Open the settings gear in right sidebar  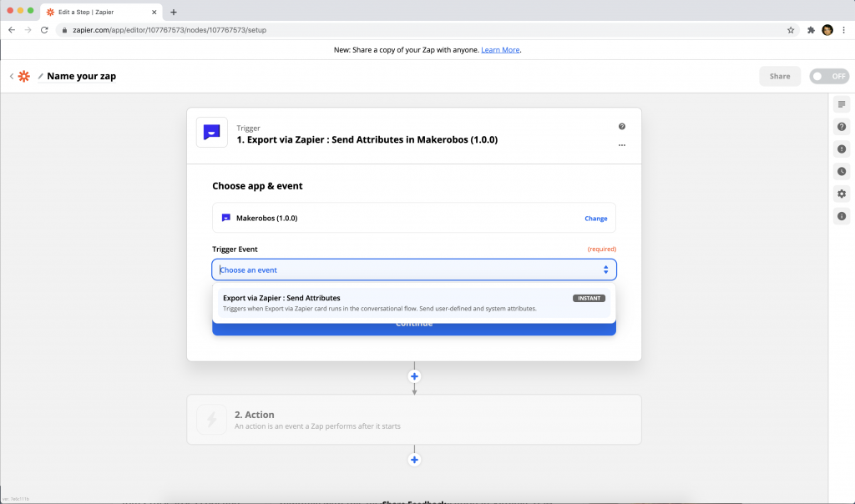(842, 194)
